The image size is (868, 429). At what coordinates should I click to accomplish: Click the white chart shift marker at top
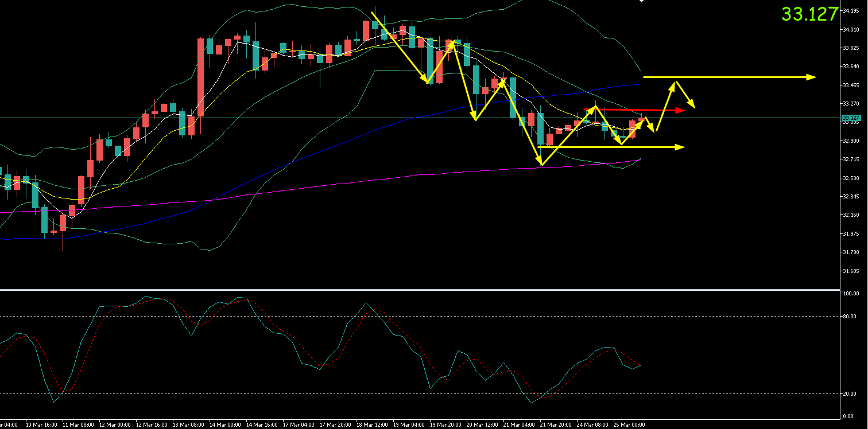pyautogui.click(x=641, y=2)
